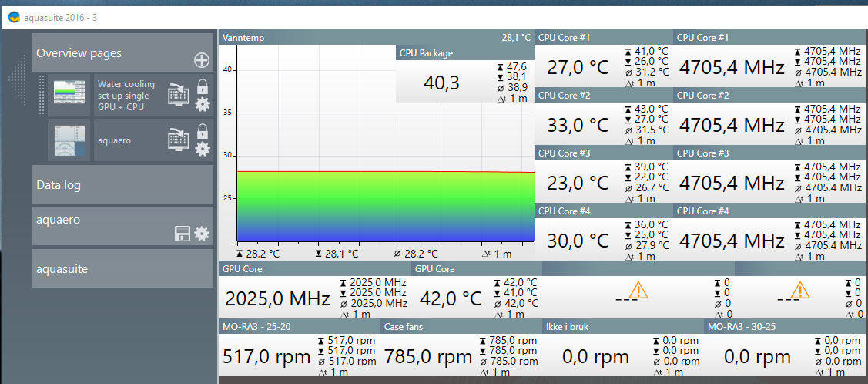Expand the Overview pages section
868x384 pixels.
(x=122, y=52)
